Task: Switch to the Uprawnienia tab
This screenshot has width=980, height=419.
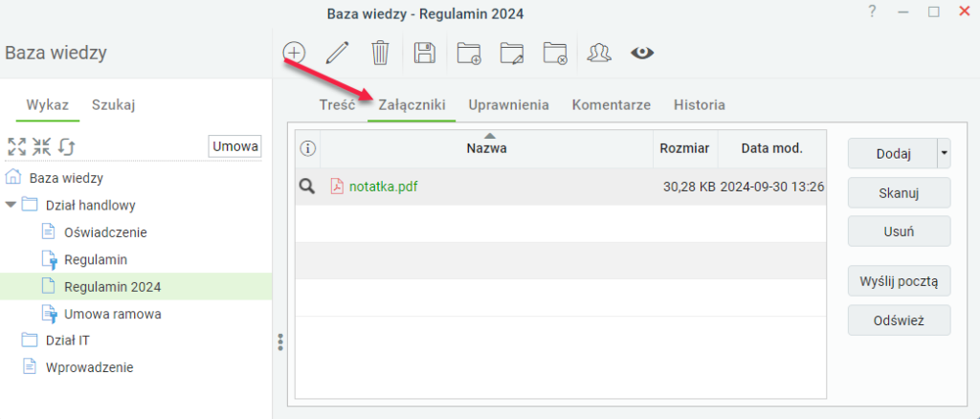Action: 509,105
